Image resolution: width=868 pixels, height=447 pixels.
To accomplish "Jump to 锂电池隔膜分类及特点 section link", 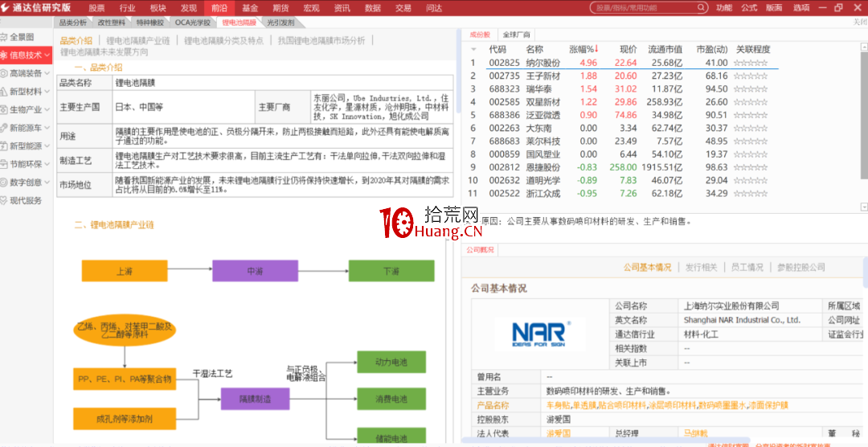I will [223, 40].
